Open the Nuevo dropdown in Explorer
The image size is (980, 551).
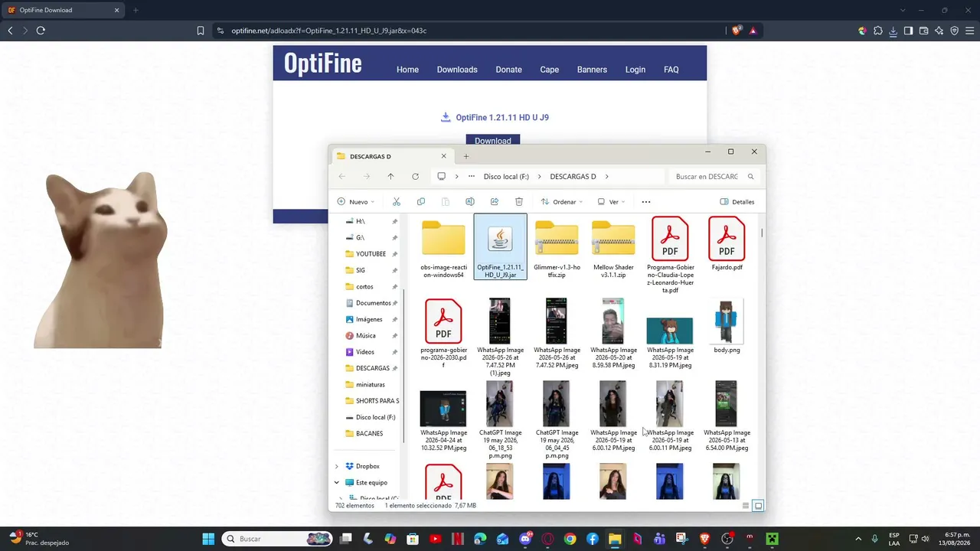pyautogui.click(x=356, y=202)
